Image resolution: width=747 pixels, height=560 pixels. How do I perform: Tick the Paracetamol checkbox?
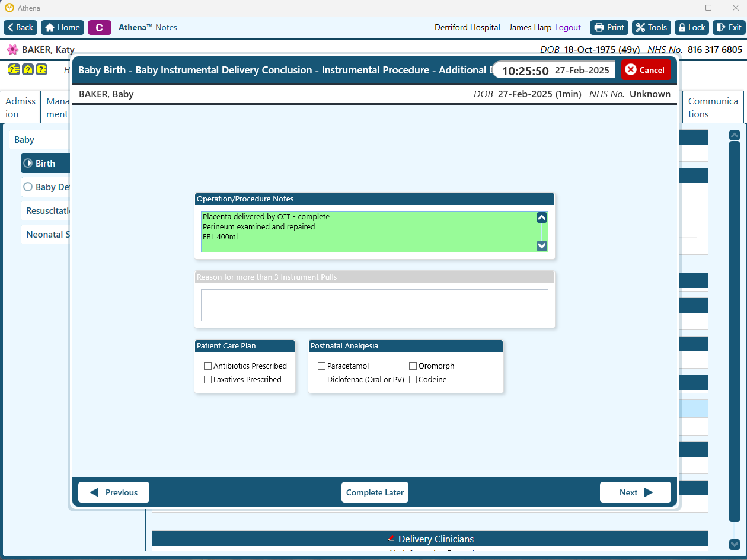321,366
